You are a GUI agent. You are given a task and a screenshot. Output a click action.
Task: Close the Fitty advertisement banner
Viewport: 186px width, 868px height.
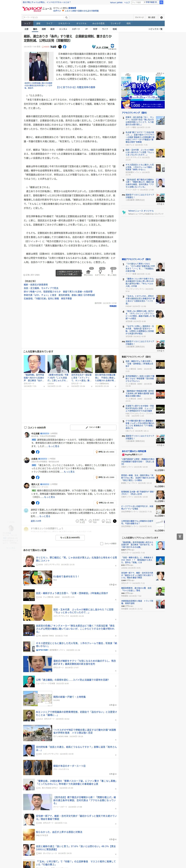tap(163, 73)
